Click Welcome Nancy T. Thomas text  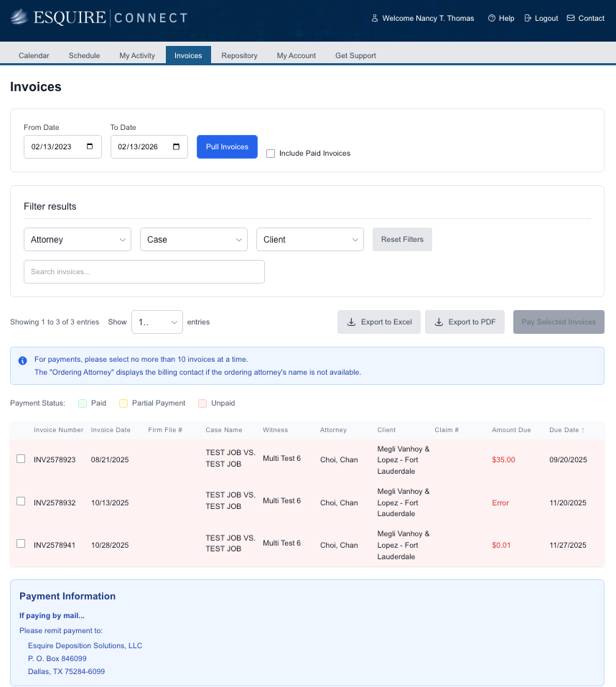[428, 19]
